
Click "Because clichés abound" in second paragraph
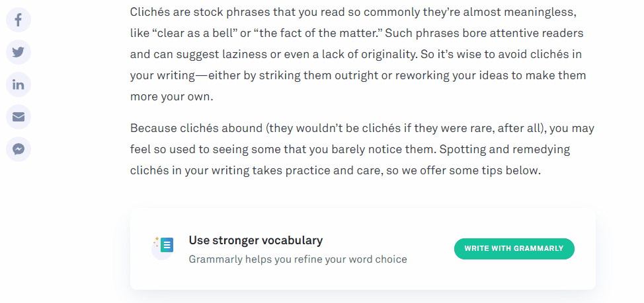(x=193, y=128)
